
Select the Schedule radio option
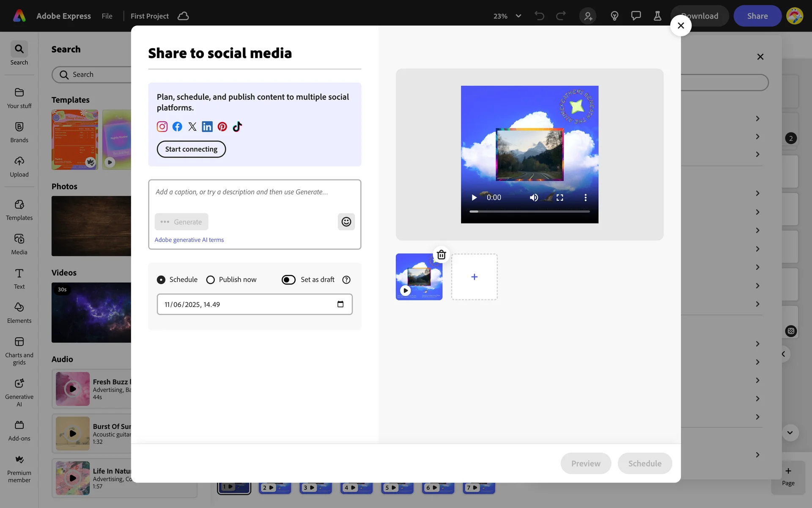tap(161, 280)
